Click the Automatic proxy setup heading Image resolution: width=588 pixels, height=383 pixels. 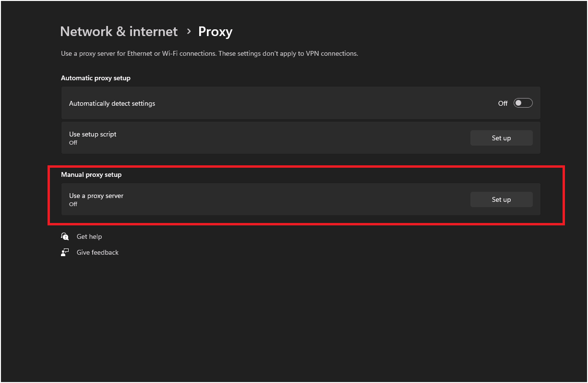pos(96,78)
